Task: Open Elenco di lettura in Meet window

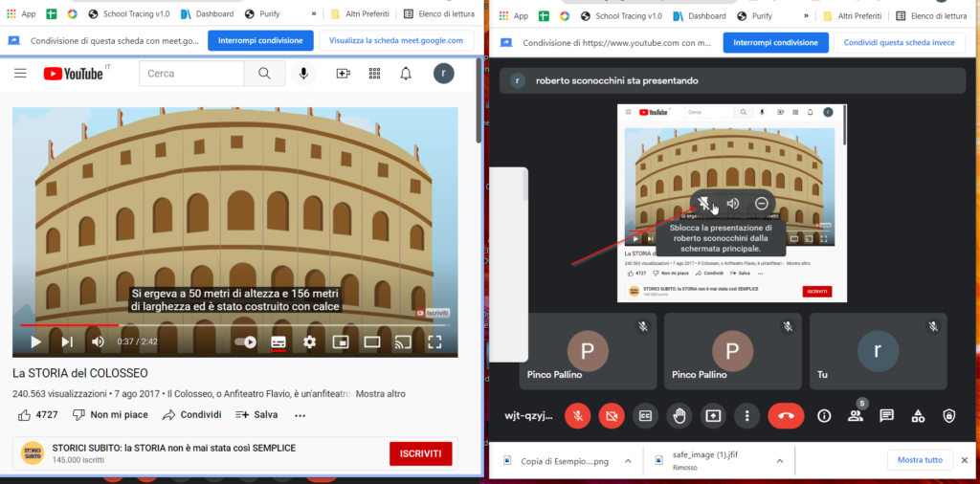Action: (x=932, y=15)
